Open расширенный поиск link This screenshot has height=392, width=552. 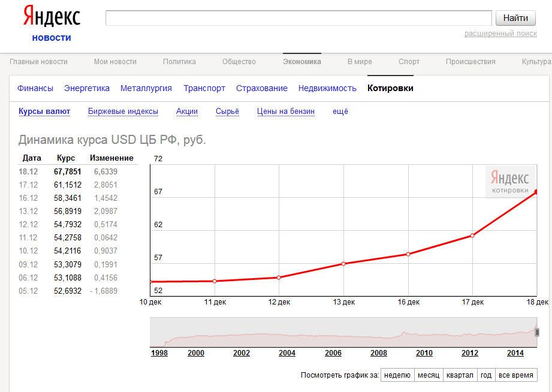click(500, 34)
